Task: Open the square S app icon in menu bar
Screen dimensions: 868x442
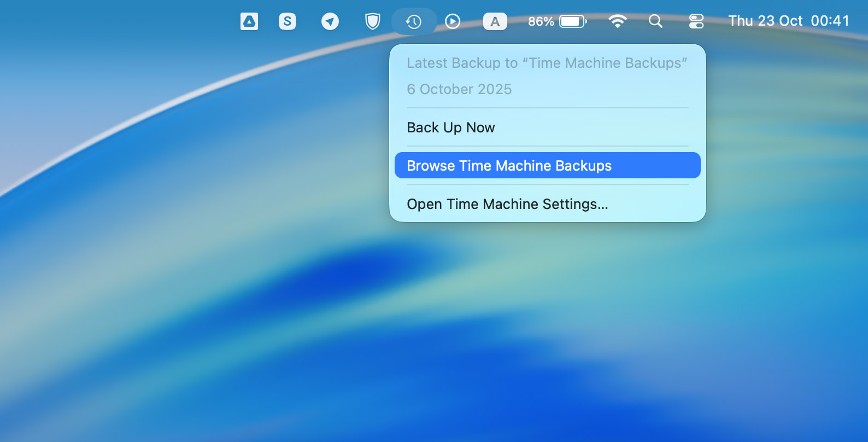Action: 288,21
